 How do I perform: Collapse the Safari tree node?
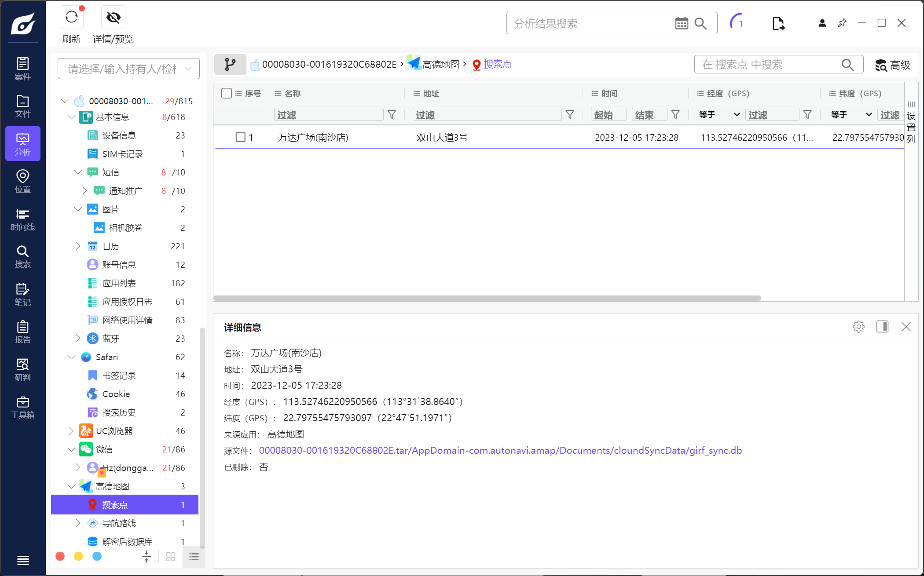71,357
